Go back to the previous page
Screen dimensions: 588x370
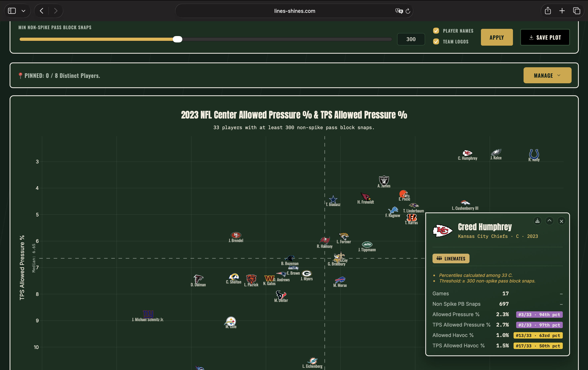click(x=41, y=11)
